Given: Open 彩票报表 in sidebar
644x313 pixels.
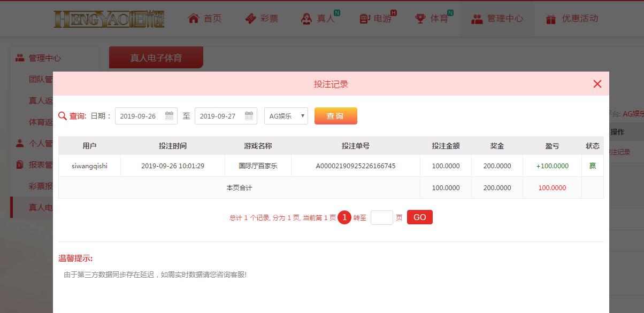Looking at the screenshot, I should click(x=41, y=186).
